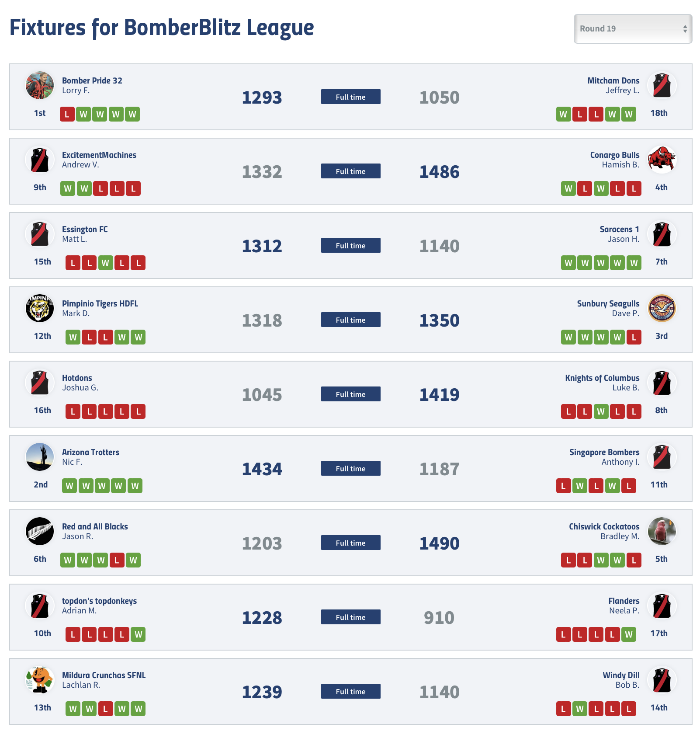Click the Flanders team jumper icon
Screen dimensions: 700x738
[x=662, y=606]
